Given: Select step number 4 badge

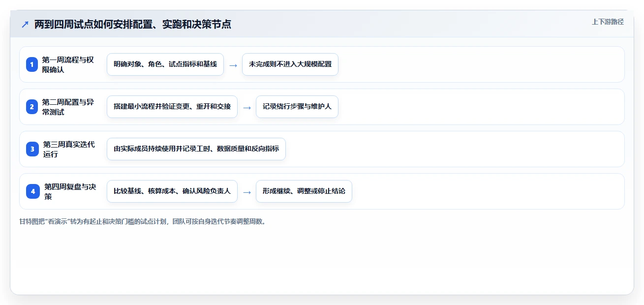Looking at the screenshot, I should (33, 191).
